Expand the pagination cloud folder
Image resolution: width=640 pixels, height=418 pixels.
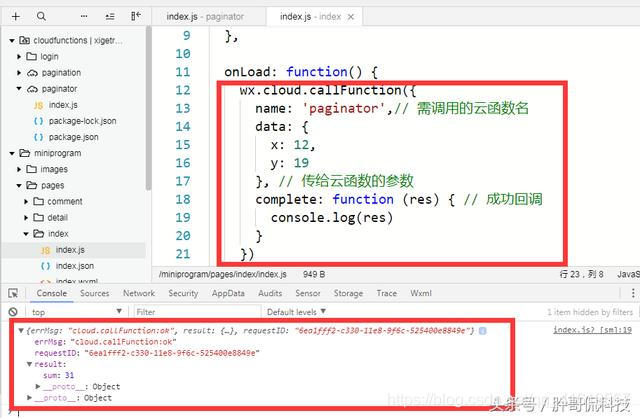19,73
